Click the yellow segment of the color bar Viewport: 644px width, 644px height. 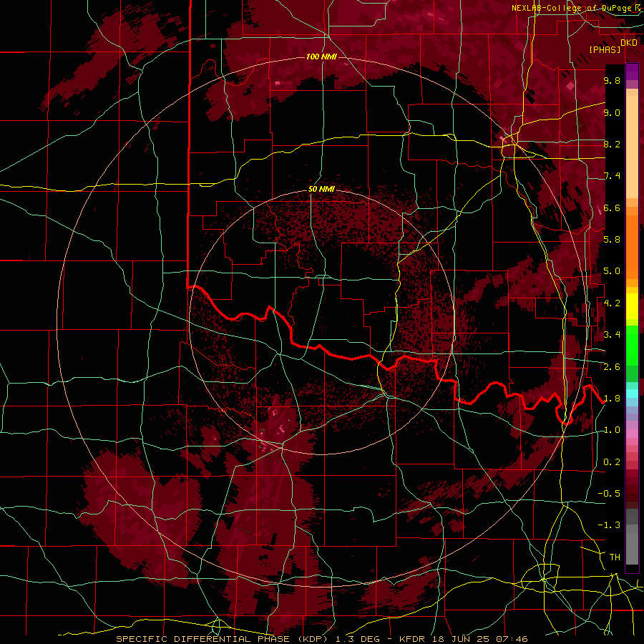pyautogui.click(x=632, y=306)
